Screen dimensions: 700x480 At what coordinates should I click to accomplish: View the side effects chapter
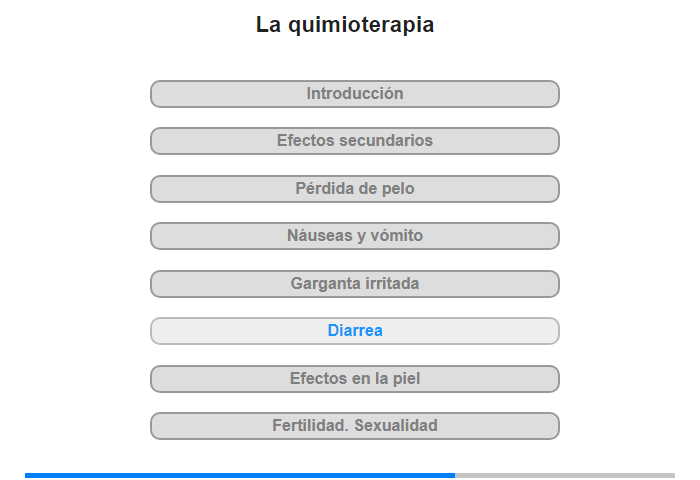[x=354, y=141]
